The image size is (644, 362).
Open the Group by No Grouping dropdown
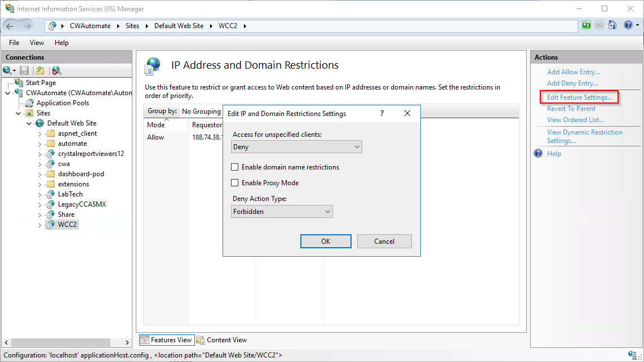201,111
